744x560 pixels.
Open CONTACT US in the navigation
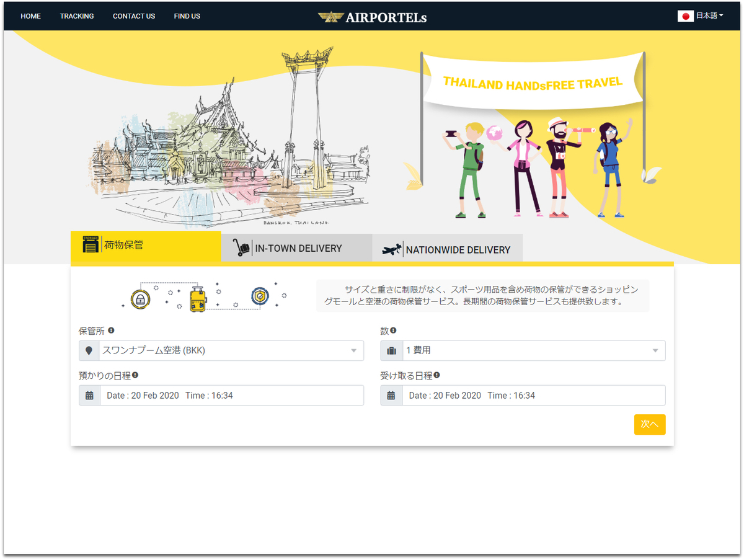(134, 16)
